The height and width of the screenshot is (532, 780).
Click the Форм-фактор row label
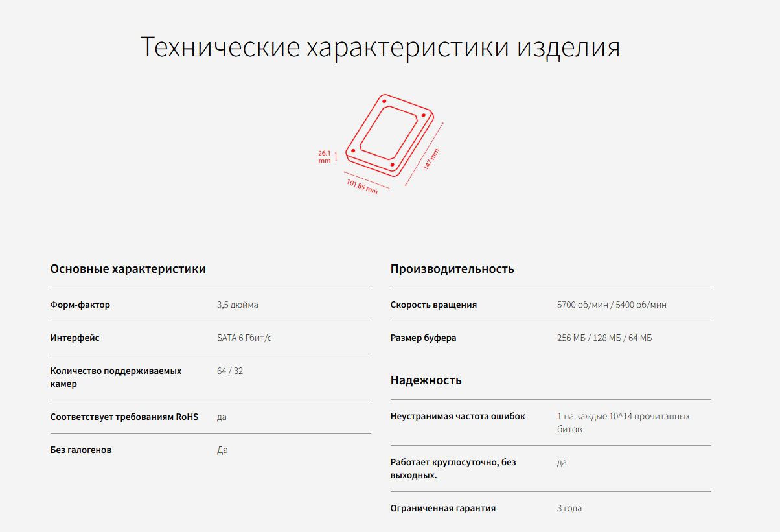(80, 305)
